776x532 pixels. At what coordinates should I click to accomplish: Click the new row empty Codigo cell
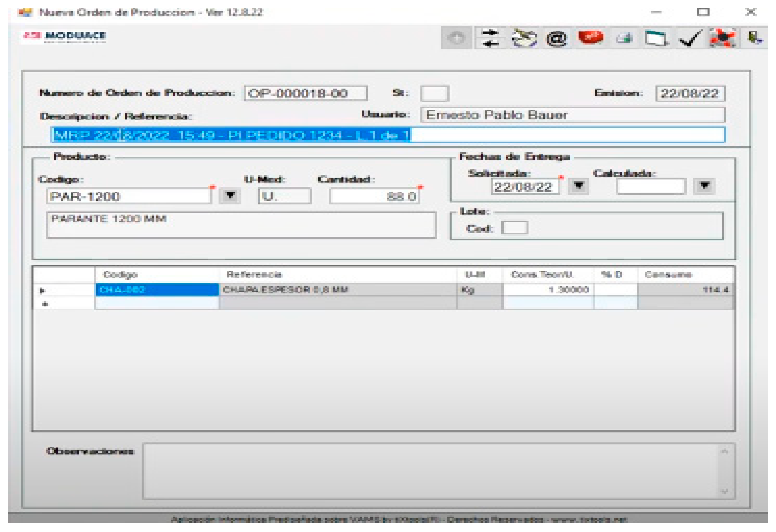(x=157, y=303)
